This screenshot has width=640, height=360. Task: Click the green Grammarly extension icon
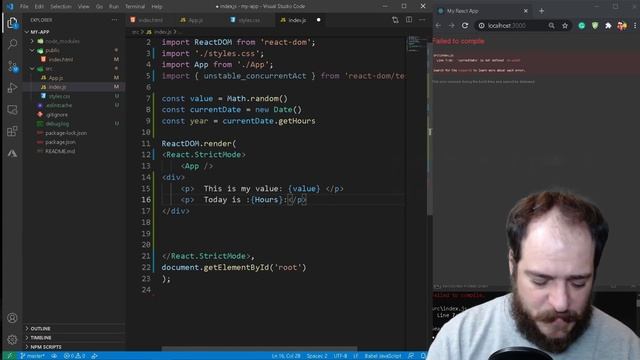point(582,26)
